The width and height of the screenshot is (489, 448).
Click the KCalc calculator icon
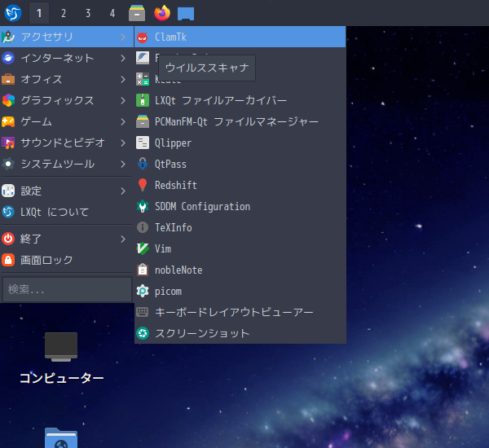coord(143,79)
